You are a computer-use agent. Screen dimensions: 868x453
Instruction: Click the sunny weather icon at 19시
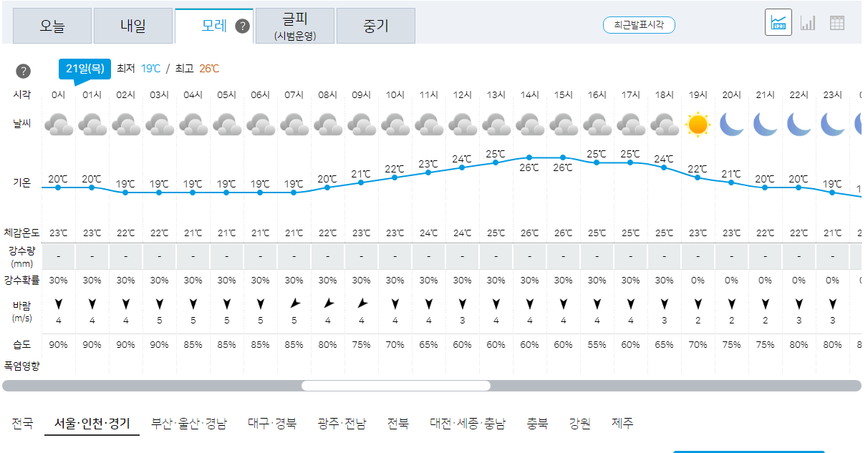tap(698, 123)
